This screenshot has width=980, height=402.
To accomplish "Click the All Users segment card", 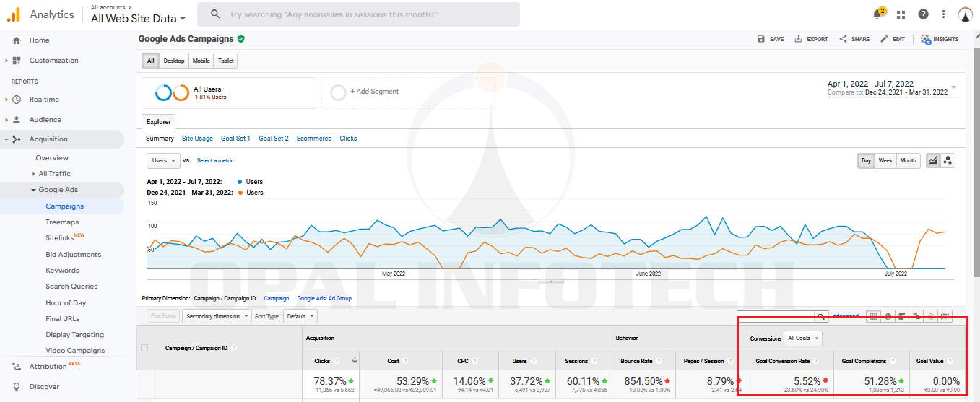I will (x=229, y=92).
